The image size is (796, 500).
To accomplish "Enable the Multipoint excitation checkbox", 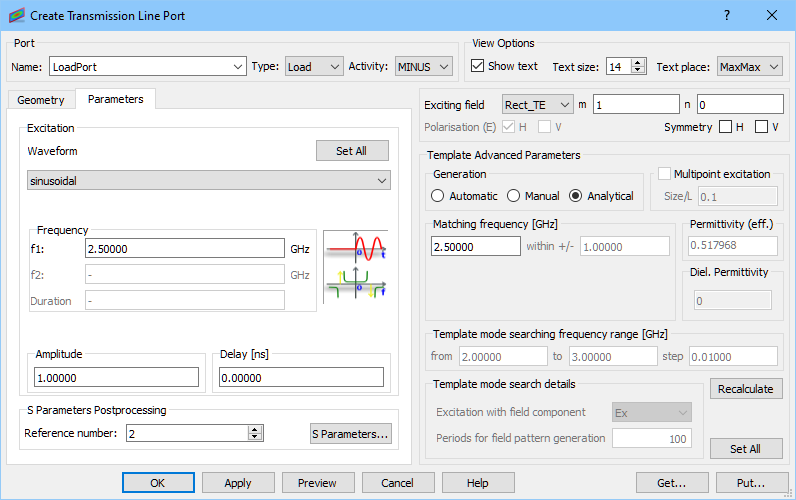I will pos(665,174).
